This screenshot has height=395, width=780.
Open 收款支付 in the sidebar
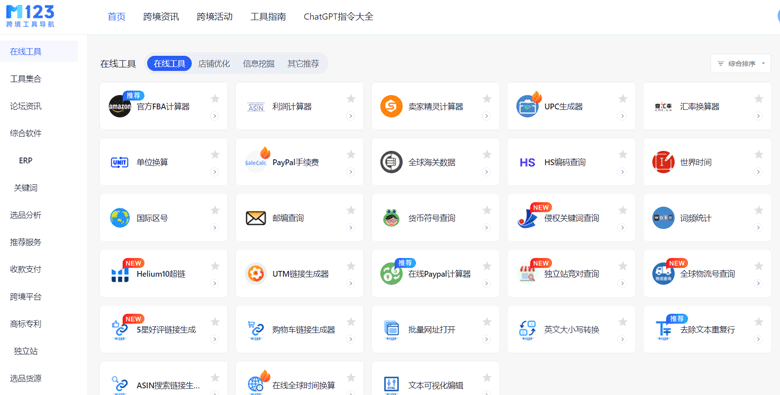26,269
